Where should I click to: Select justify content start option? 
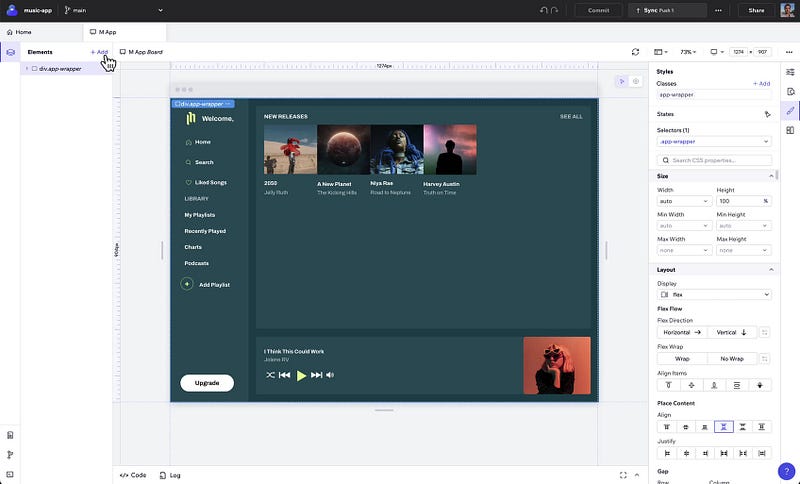(667, 453)
